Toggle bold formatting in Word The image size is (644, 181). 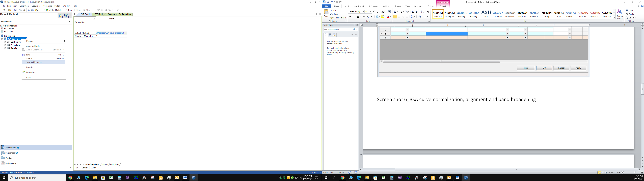350,17
